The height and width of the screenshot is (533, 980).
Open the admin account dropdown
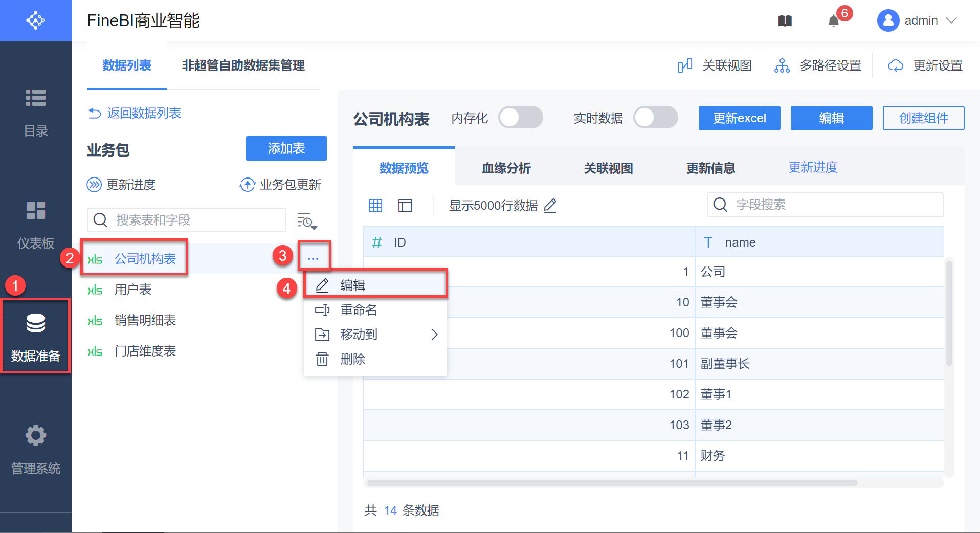917,20
